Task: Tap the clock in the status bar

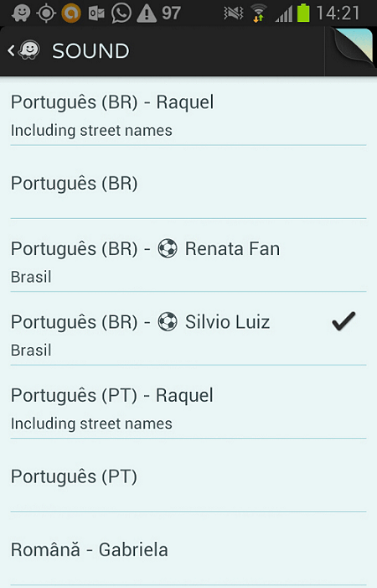Action: (x=338, y=13)
